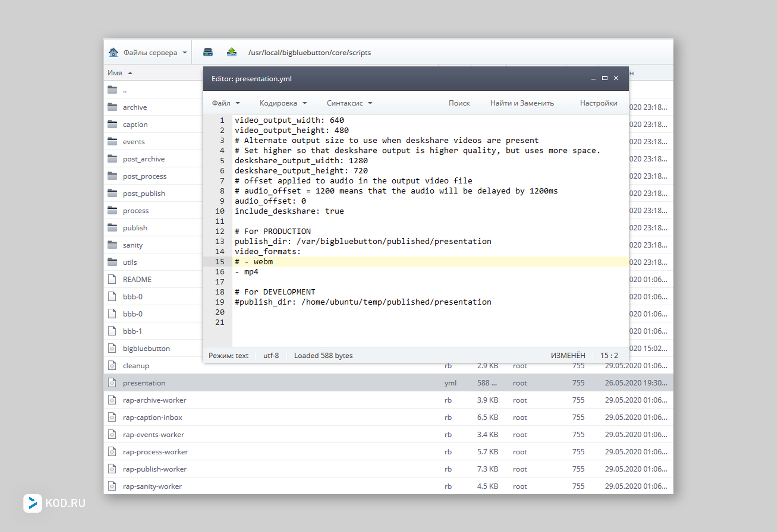Click the README file icon

(112, 279)
